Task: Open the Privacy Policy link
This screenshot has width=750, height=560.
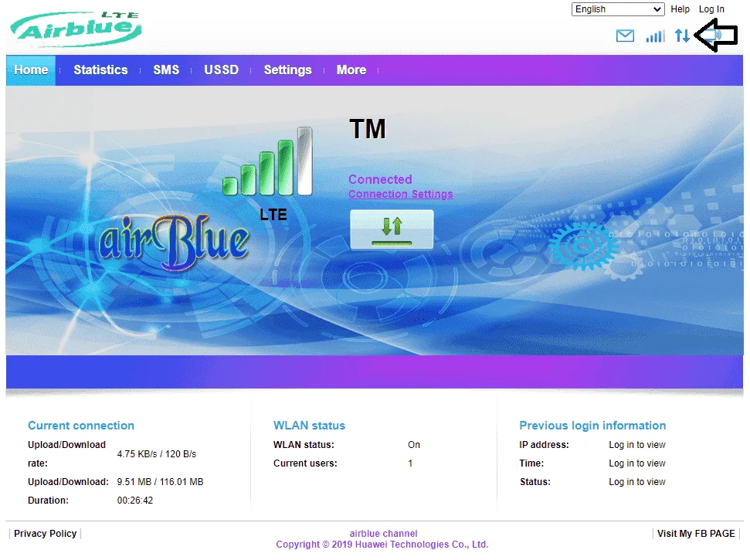Action: [x=45, y=533]
